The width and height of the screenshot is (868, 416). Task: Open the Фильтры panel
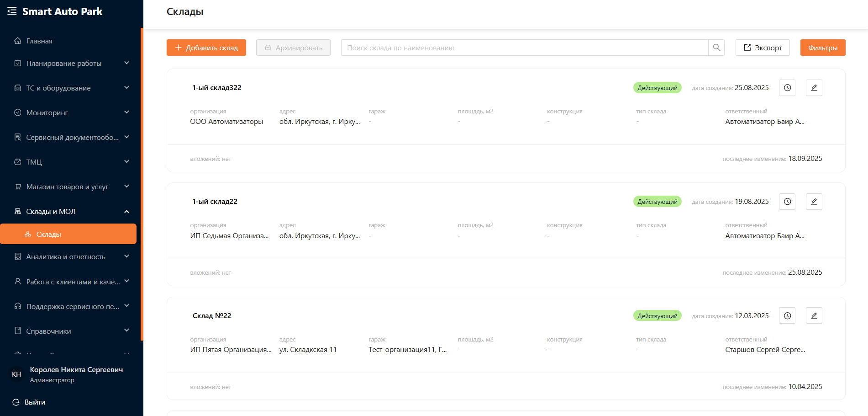pyautogui.click(x=822, y=48)
